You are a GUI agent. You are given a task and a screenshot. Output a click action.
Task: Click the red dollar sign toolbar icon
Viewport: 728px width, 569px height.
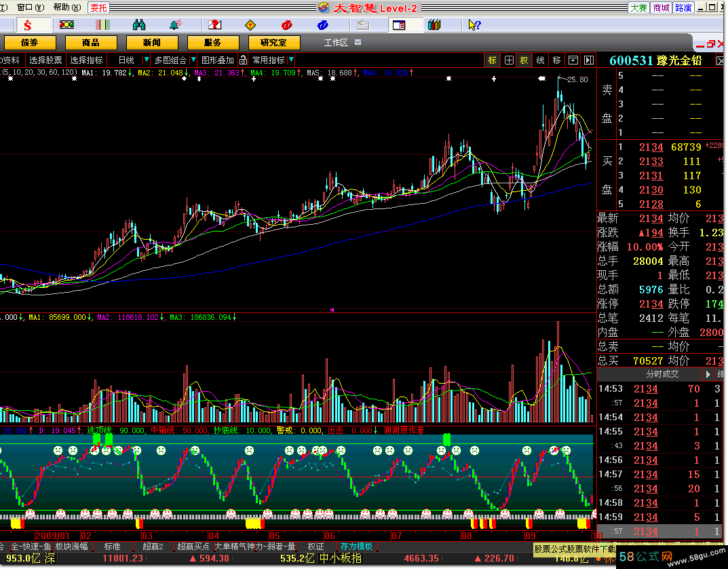coord(28,25)
